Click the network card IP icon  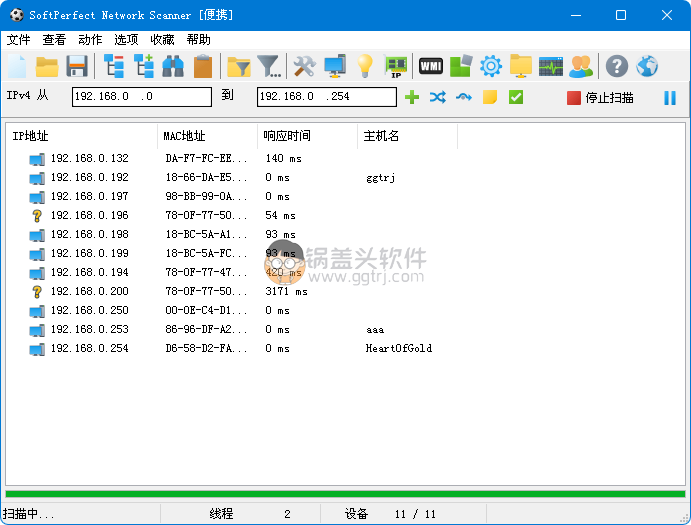click(x=396, y=67)
